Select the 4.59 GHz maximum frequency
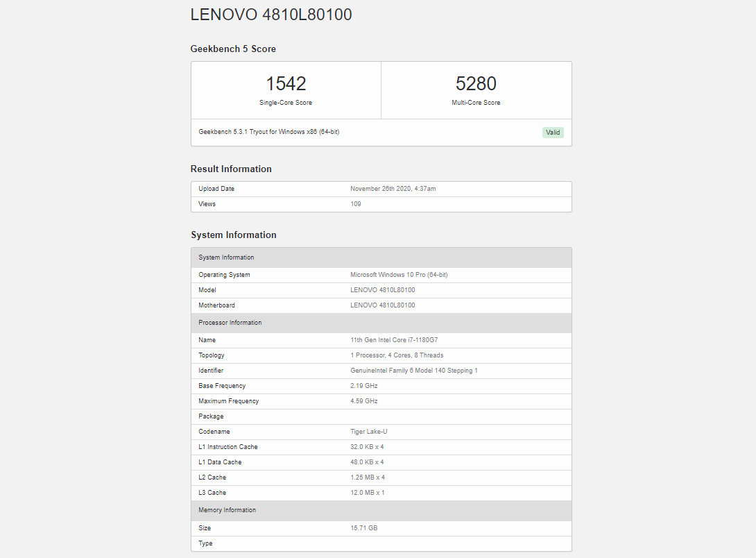The height and width of the screenshot is (558, 756). click(x=364, y=401)
